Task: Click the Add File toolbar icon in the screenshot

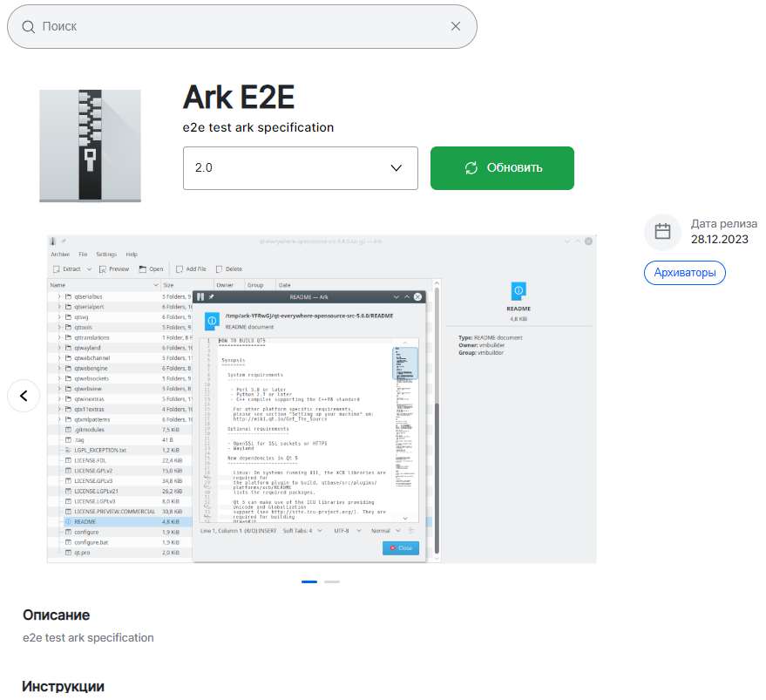Action: 180,269
